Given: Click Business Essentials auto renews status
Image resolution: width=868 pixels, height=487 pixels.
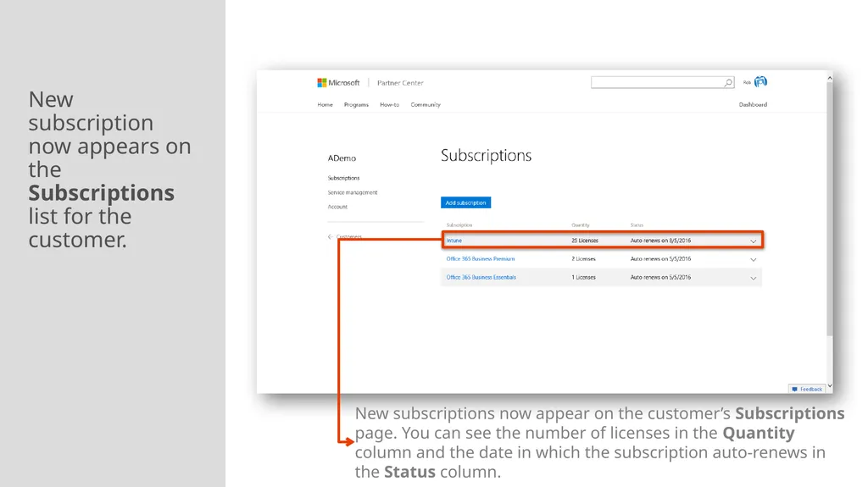Looking at the screenshot, I should [660, 277].
